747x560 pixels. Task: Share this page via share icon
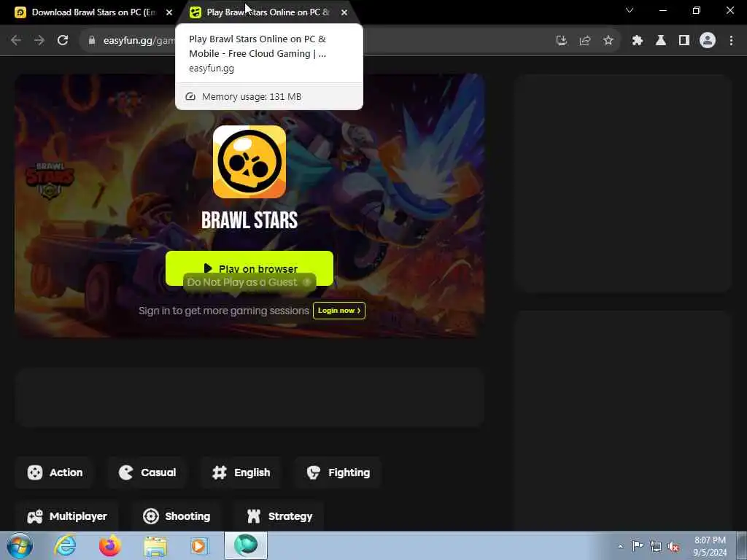point(585,41)
